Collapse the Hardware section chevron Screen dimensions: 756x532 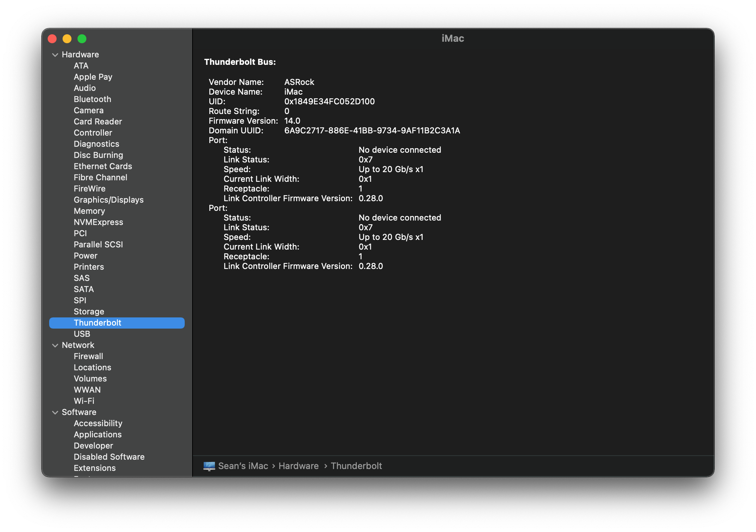(55, 55)
